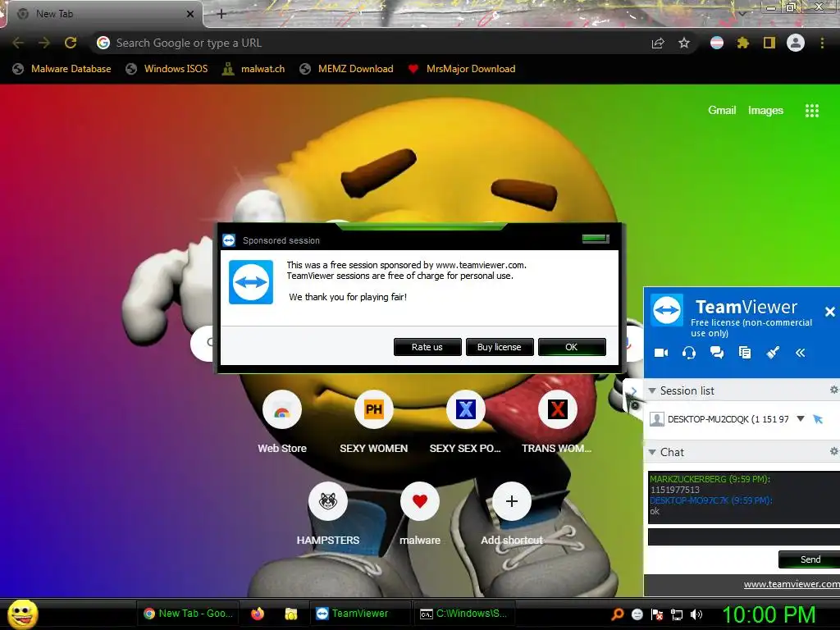Screen dimensions: 840x630
Task: Click the Add shortcut plus icon
Action: coord(512,501)
